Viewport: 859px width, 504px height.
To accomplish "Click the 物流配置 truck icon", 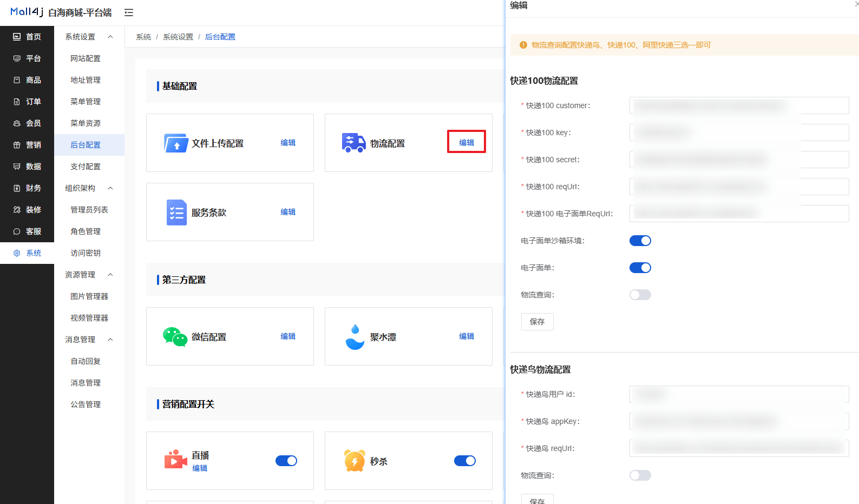I will (354, 143).
